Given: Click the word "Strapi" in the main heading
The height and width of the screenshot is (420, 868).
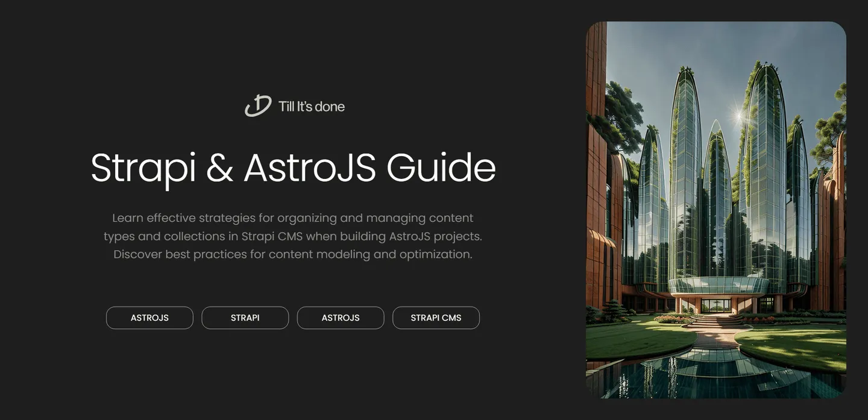Looking at the screenshot, I should point(143,168).
